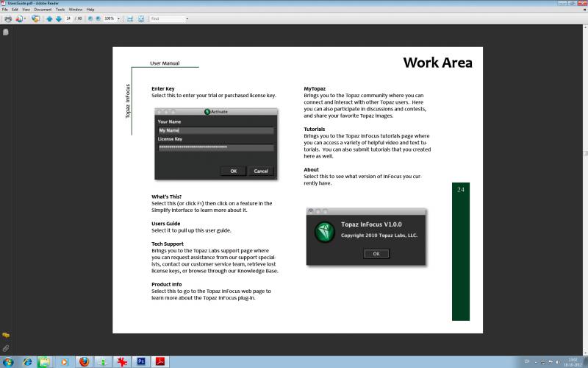This screenshot has height=368, width=588.
Task: Click the 'Users Guide' heading text
Action: (x=166, y=224)
